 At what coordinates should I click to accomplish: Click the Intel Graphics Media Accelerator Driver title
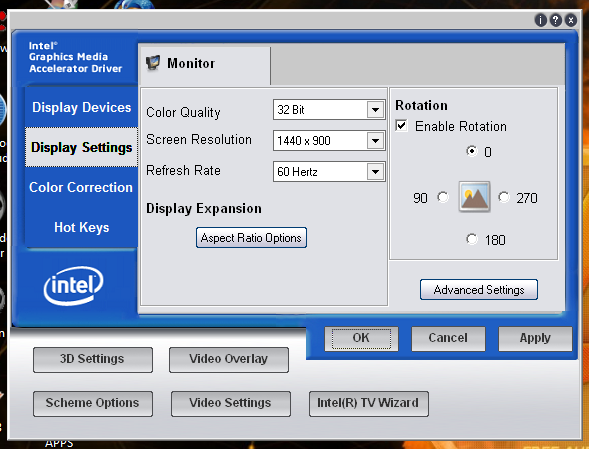coord(76,57)
